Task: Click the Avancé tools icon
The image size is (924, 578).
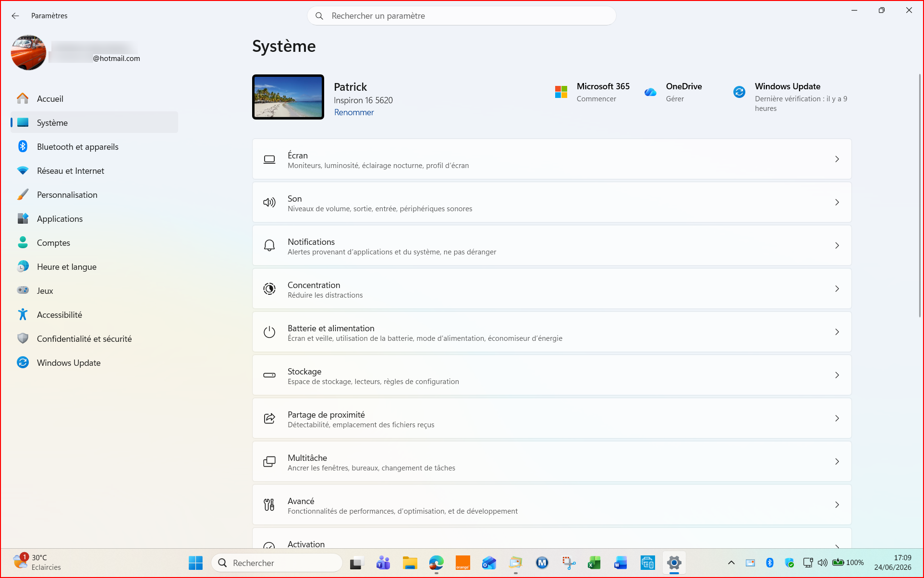Action: (269, 505)
